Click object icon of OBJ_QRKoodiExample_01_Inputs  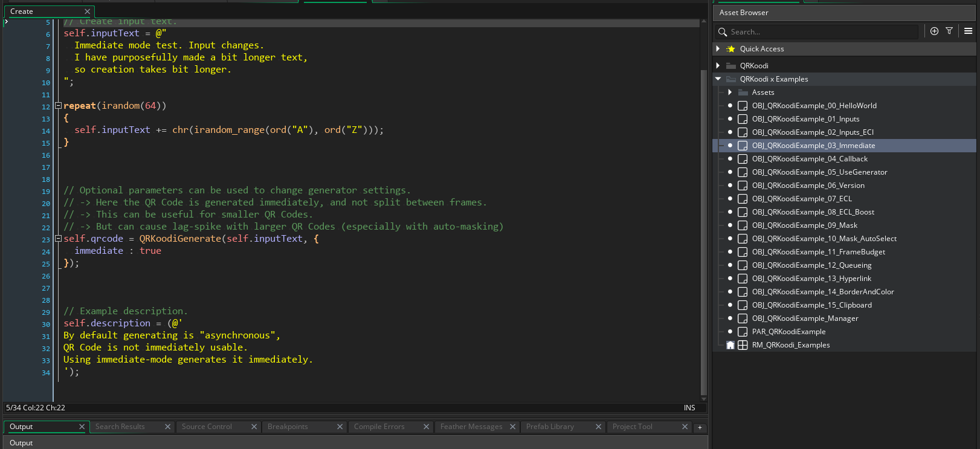click(x=743, y=119)
